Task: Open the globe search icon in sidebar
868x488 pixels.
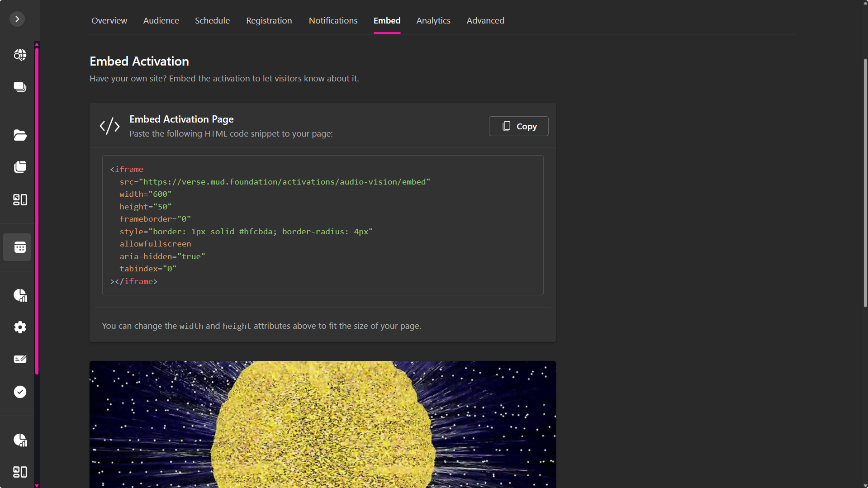Action: (20, 55)
